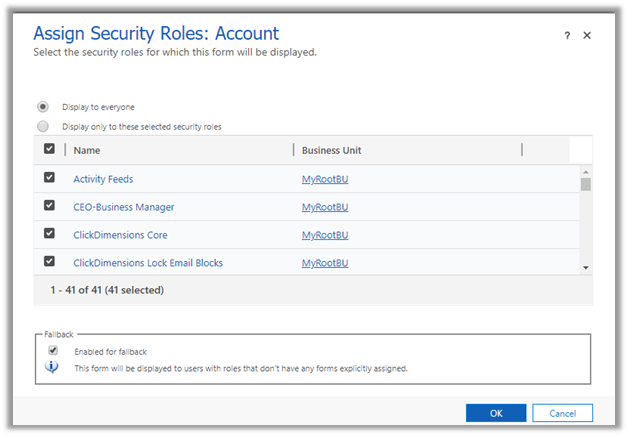Disable the Enabled for fallback checkbox
The image size is (628, 436).
pyautogui.click(x=53, y=351)
